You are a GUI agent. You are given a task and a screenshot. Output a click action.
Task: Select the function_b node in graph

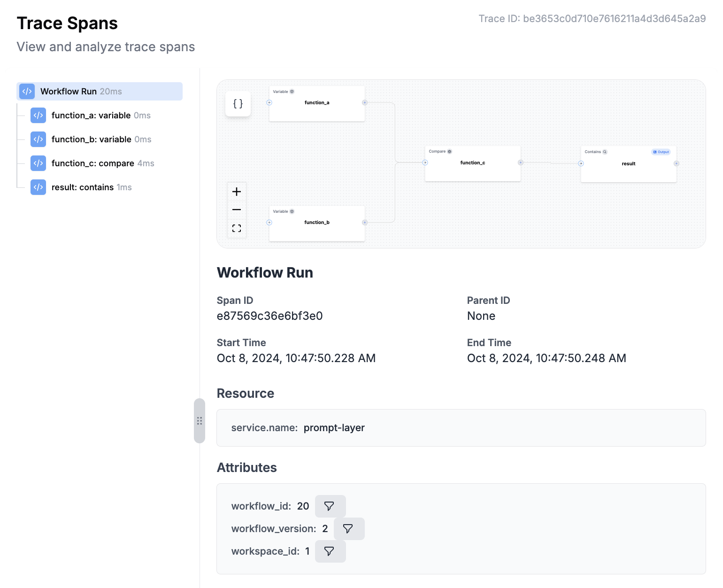317,224
